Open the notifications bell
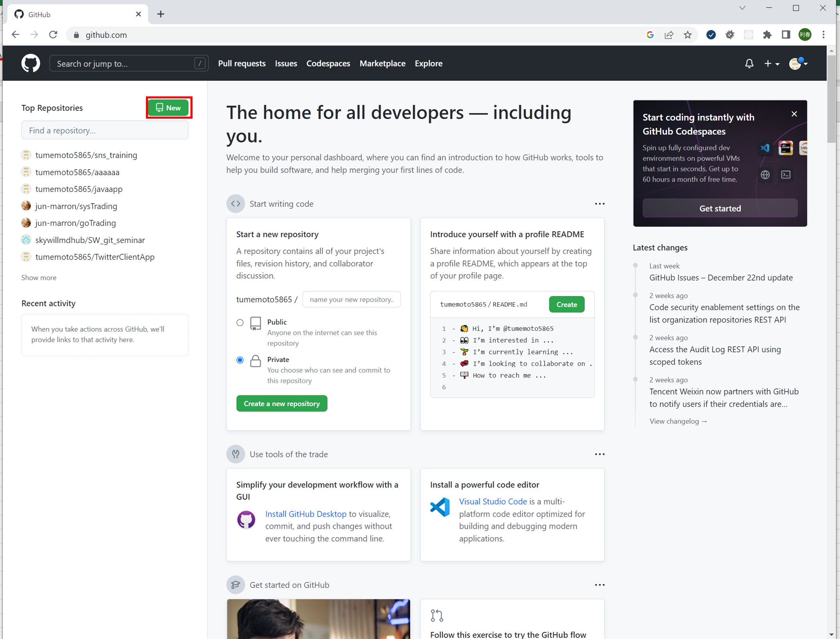Viewport: 840px width, 639px height. (x=749, y=63)
